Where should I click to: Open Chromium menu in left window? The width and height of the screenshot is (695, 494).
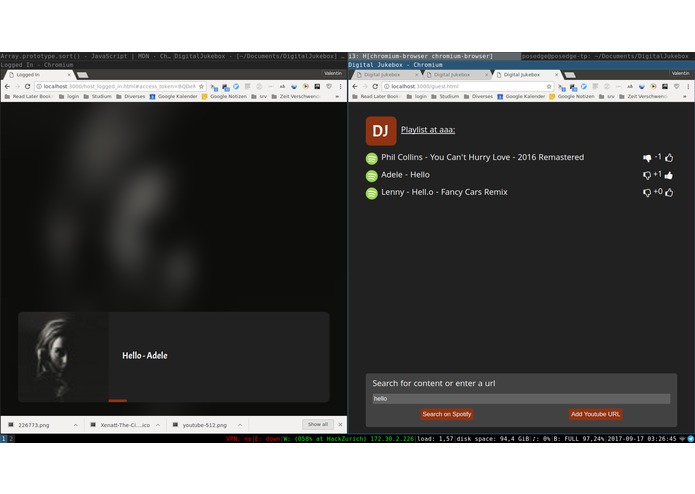[340, 86]
